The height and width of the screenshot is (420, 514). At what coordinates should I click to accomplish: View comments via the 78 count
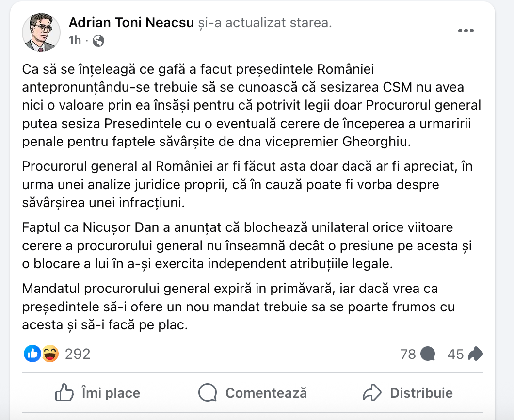(x=408, y=354)
